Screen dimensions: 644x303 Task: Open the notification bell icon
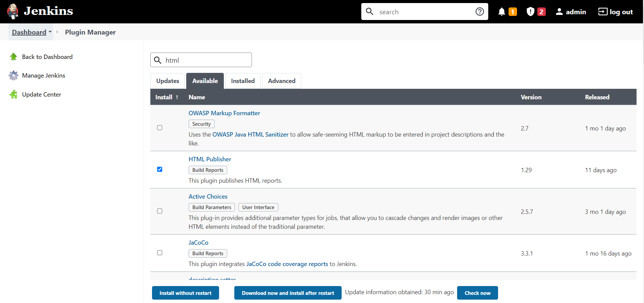501,12
